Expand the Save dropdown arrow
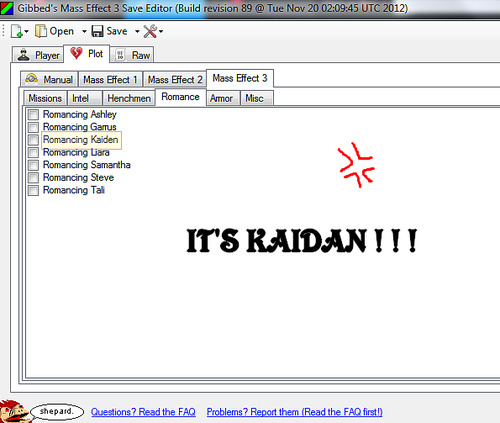The width and height of the screenshot is (500, 423). 137,32
